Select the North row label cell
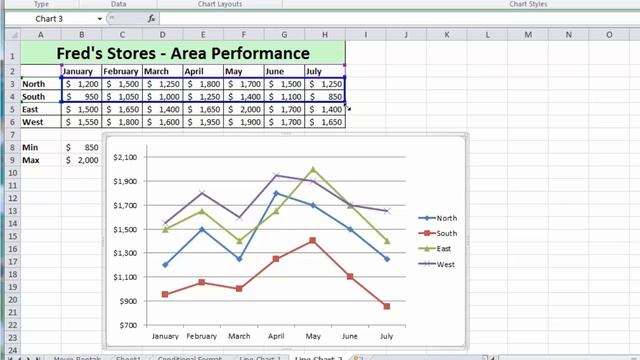640x360 pixels. 41,84
